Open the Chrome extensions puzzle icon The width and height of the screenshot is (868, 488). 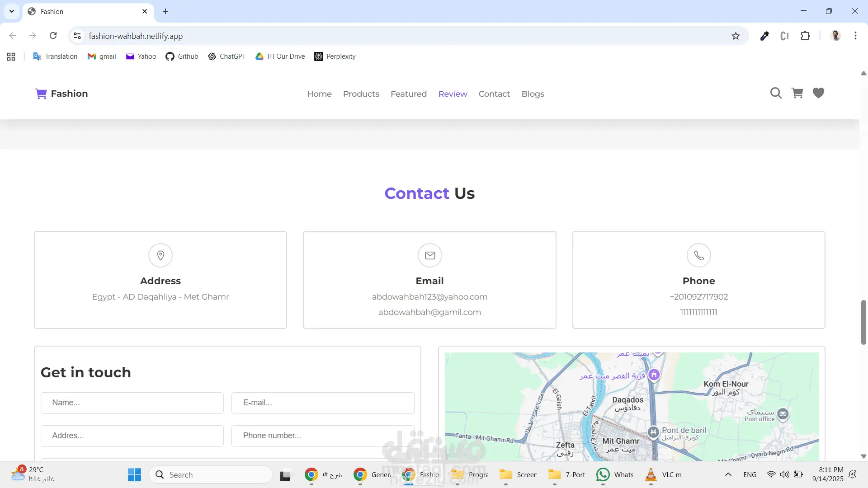pos(805,36)
